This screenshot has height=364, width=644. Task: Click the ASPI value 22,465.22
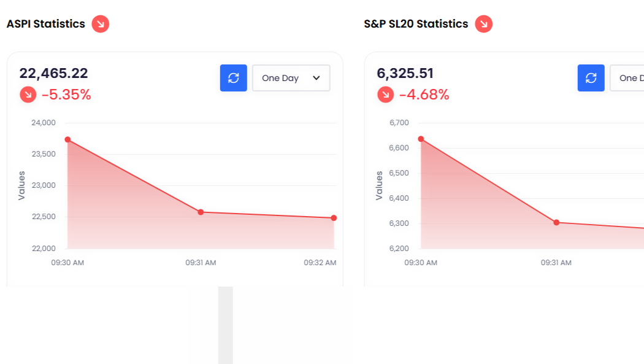(x=54, y=73)
